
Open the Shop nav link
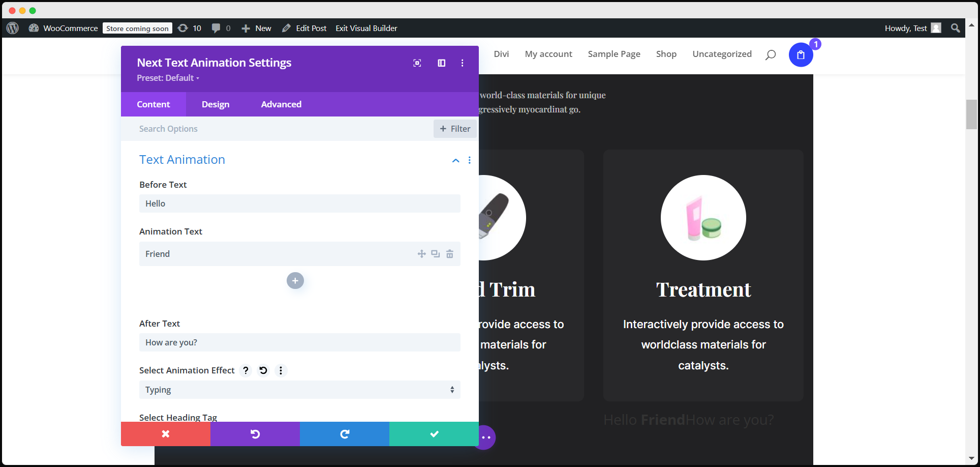pyautogui.click(x=666, y=54)
